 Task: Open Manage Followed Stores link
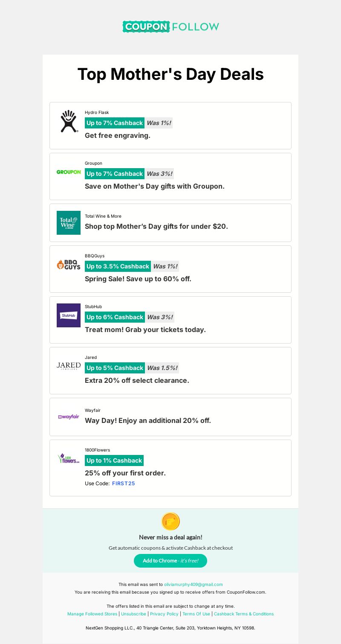tap(92, 614)
